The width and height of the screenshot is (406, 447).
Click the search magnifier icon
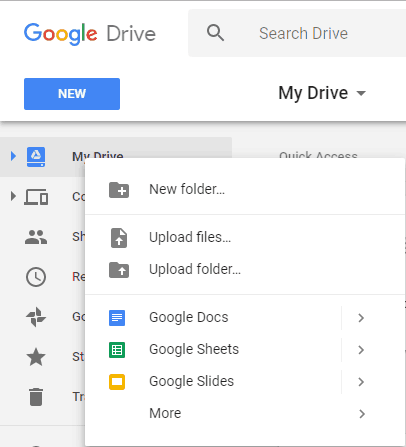point(215,33)
